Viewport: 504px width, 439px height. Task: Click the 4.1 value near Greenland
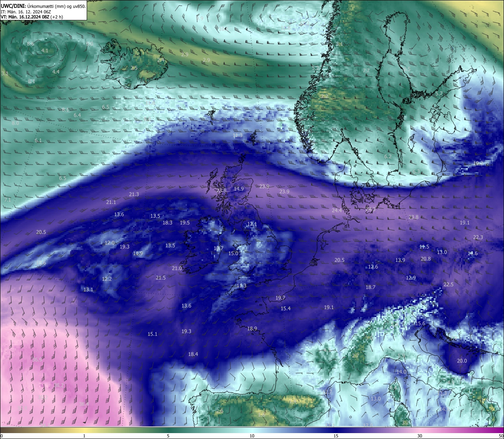[45, 50]
